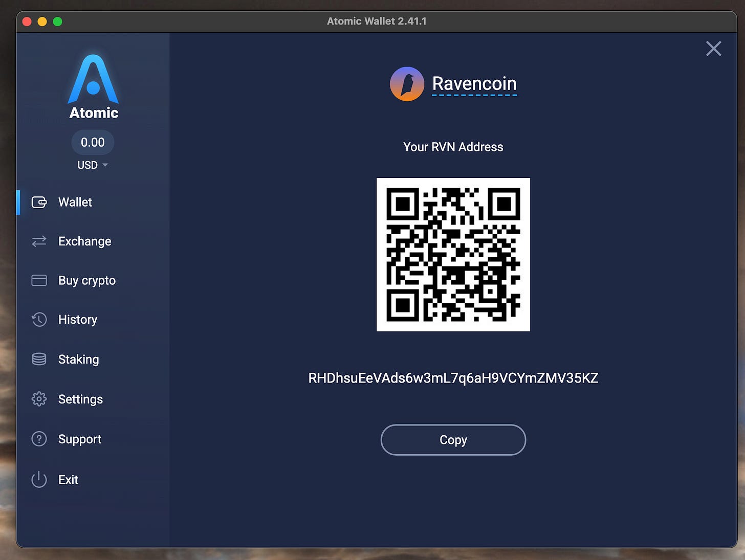
Task: Copy the RVN address with Copy button
Action: point(453,440)
